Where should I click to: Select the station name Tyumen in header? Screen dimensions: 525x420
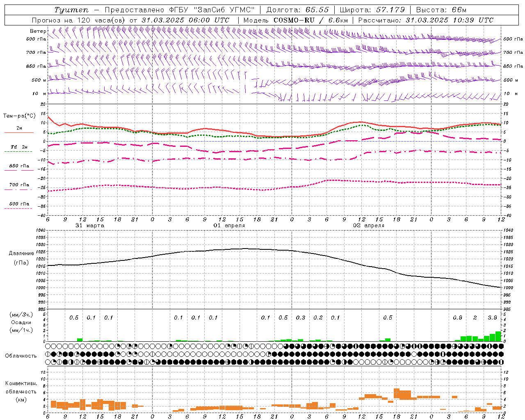click(x=72, y=10)
